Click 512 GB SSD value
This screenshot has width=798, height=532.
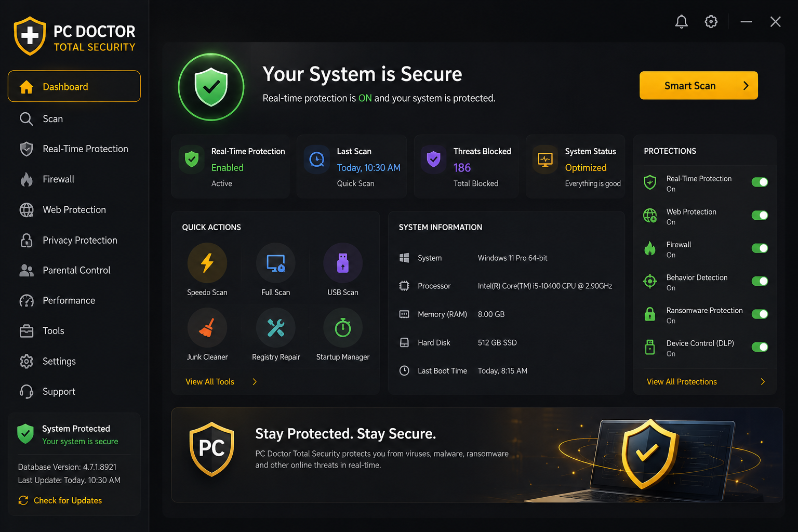click(497, 342)
